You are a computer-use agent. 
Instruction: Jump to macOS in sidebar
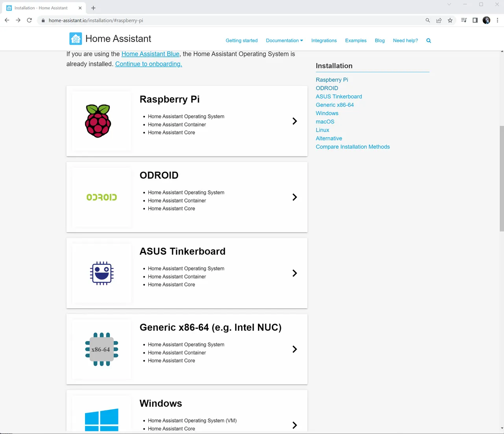click(x=325, y=122)
